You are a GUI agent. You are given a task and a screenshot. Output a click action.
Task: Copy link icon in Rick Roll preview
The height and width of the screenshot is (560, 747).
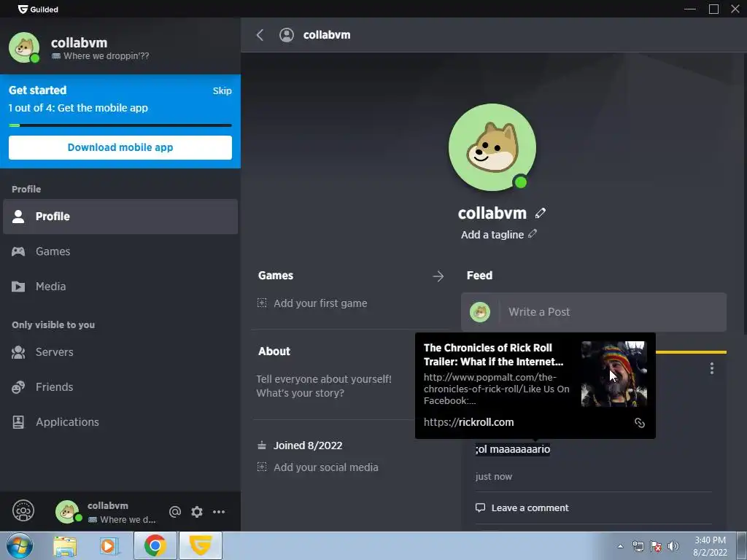640,423
